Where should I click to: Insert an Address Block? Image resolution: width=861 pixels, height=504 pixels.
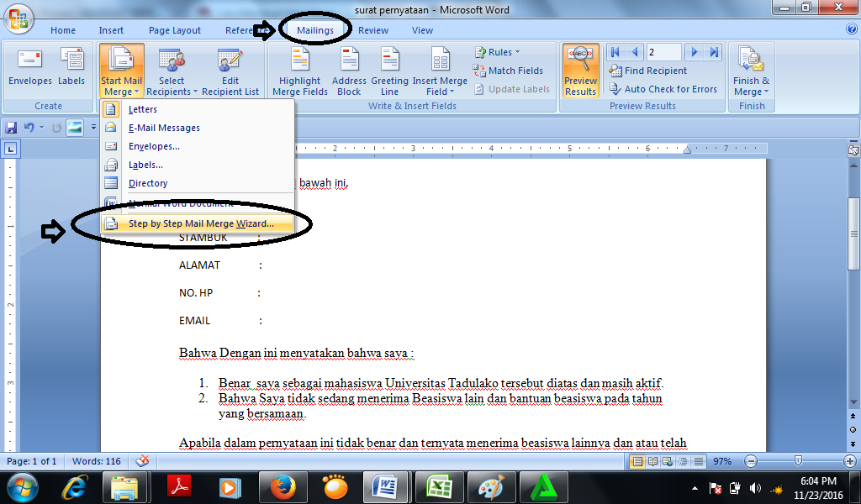coord(349,72)
